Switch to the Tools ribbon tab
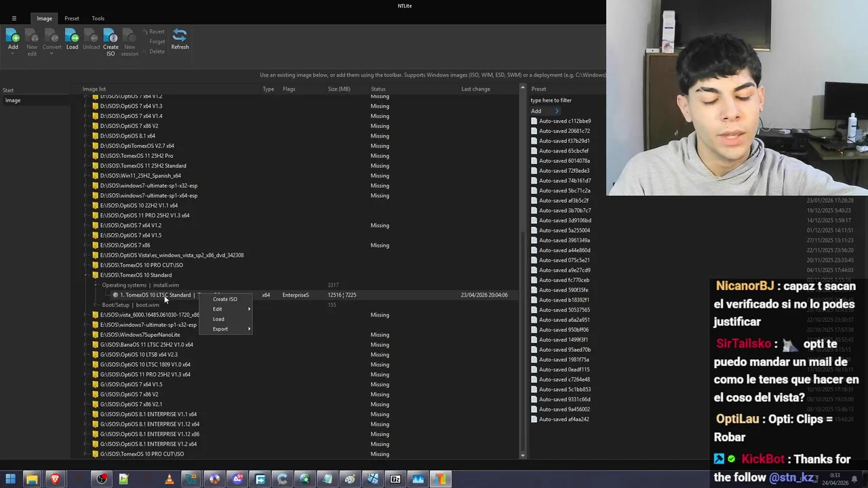This screenshot has width=868, height=488. click(x=98, y=18)
